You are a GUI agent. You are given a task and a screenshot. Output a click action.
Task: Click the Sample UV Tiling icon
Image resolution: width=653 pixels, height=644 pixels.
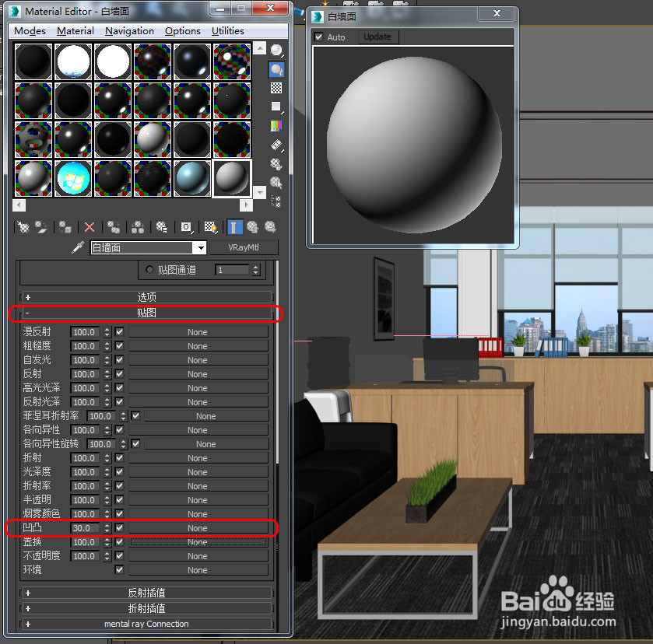276,107
